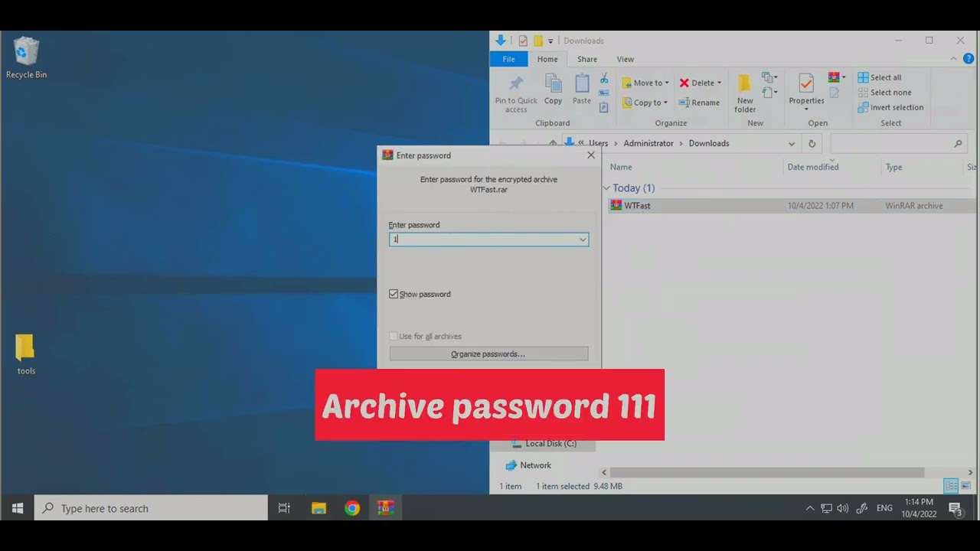Switch to the Share ribbon tab
The height and width of the screenshot is (551, 980).
[x=587, y=59]
